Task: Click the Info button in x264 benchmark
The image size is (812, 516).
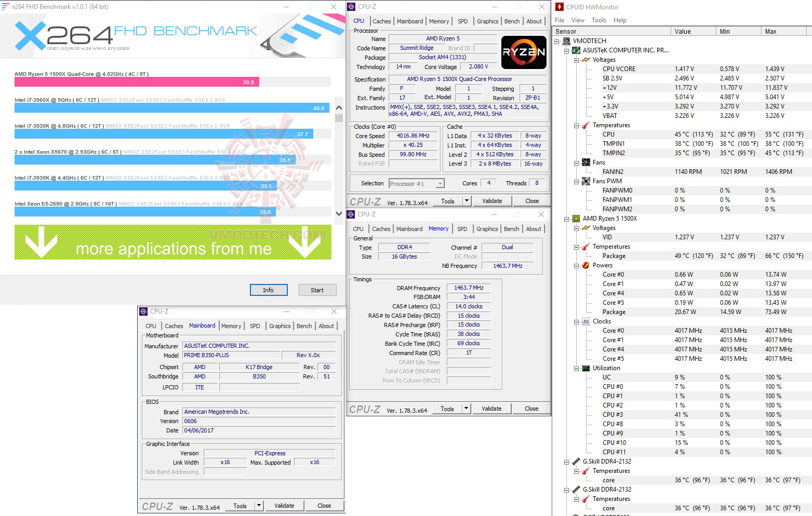Action: click(268, 290)
